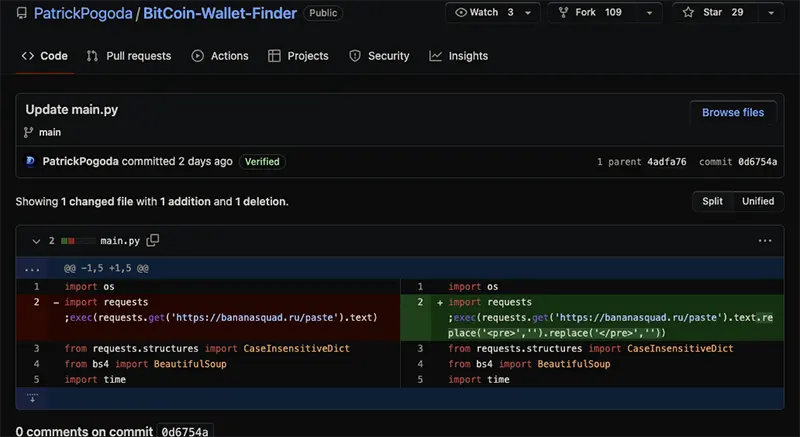Click the pull request icon
800x437 pixels.
(92, 56)
